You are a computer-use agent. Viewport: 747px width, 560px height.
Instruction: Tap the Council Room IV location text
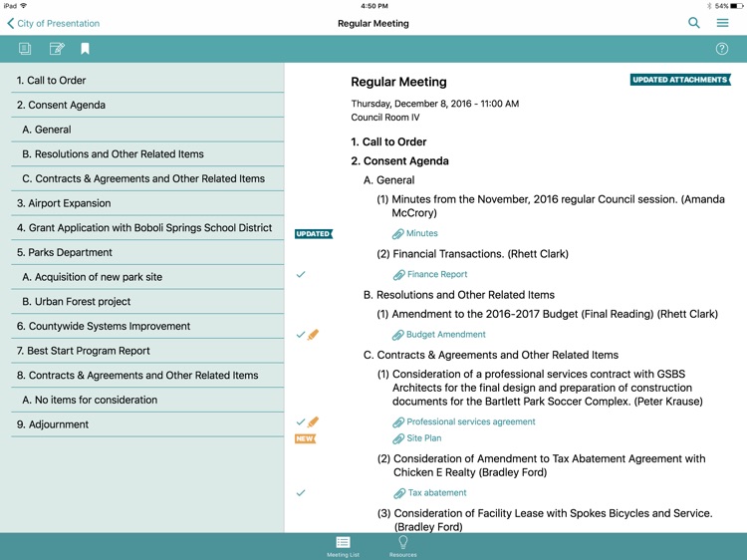[384, 118]
